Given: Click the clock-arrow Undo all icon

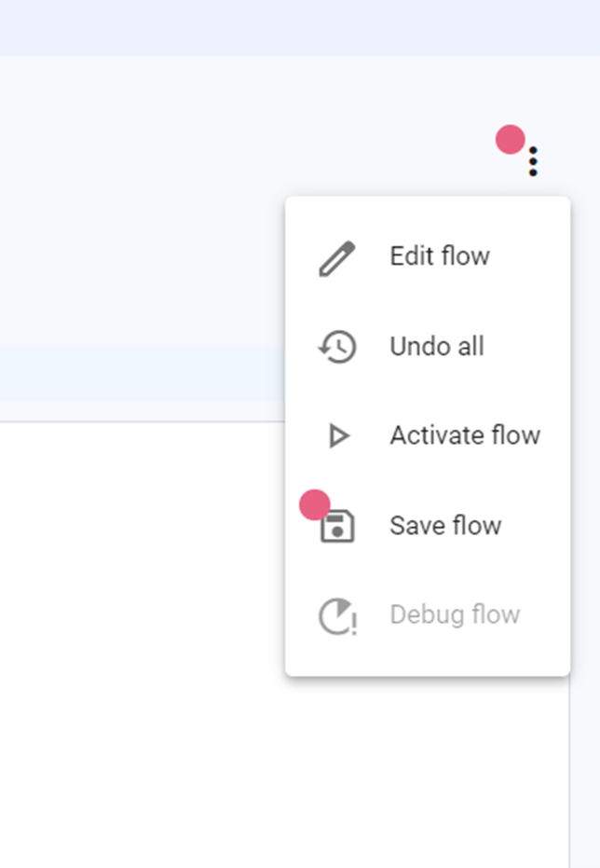Looking at the screenshot, I should (x=337, y=346).
